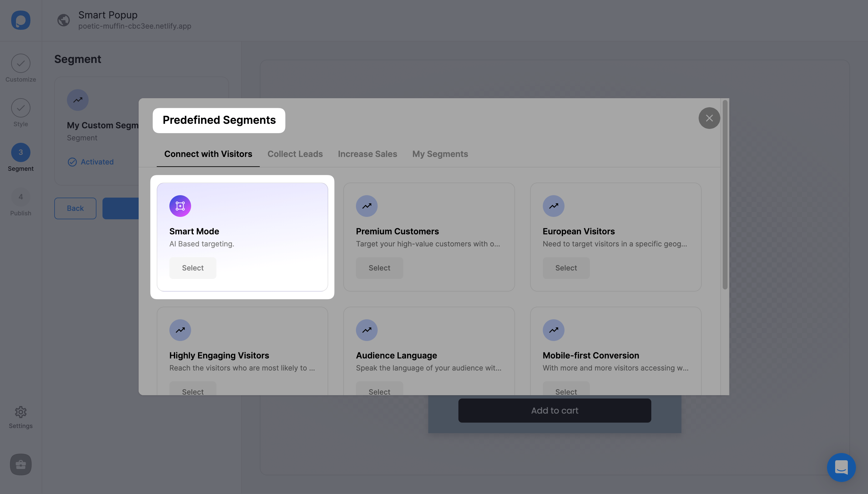Click the Highly Engaging Visitors segment icon
The image size is (868, 494).
[180, 330]
